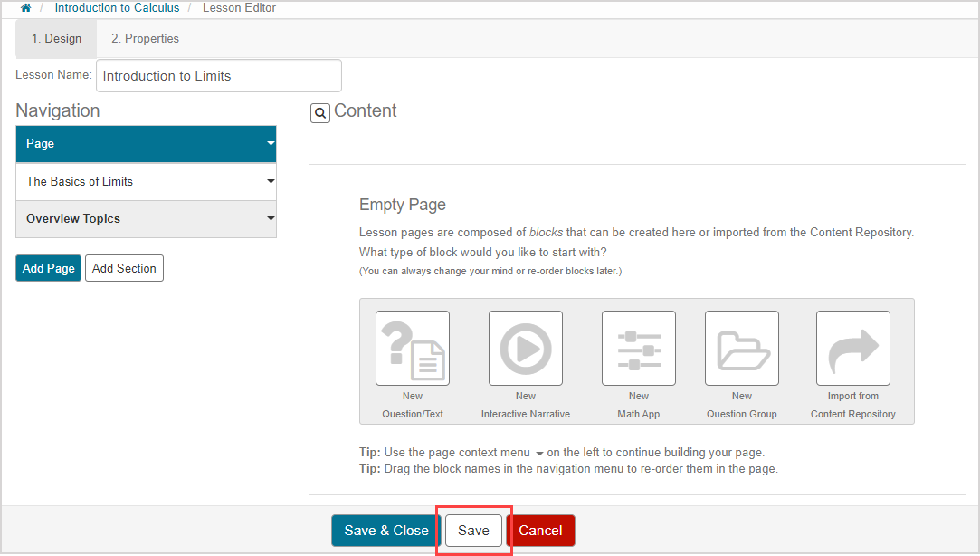This screenshot has height=556, width=980.
Task: Select The Basics of Limits page
Action: pos(80,182)
